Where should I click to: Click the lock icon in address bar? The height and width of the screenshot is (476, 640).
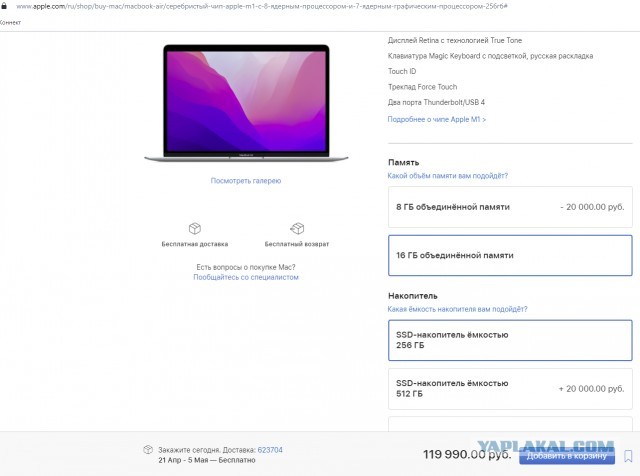pyautogui.click(x=4, y=6)
